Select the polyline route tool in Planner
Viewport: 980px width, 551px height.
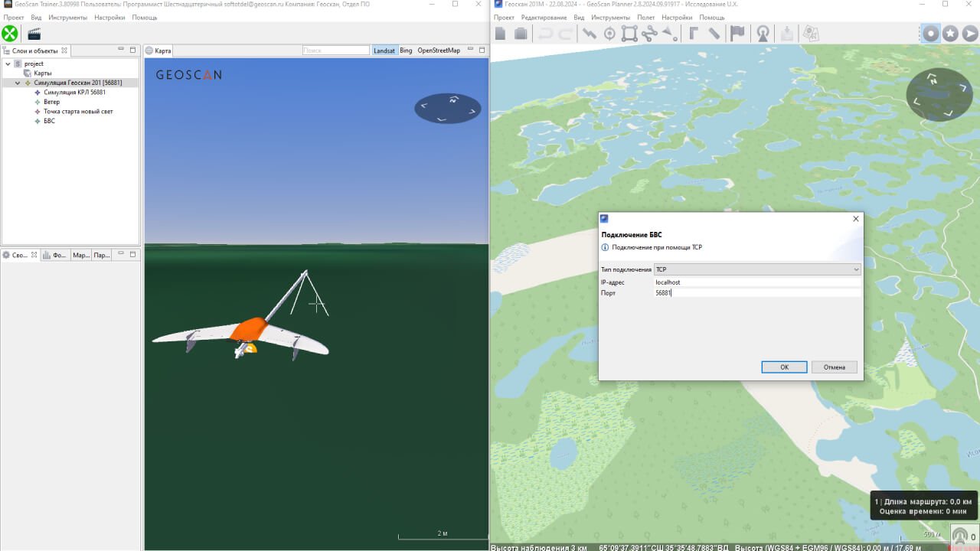tap(590, 33)
